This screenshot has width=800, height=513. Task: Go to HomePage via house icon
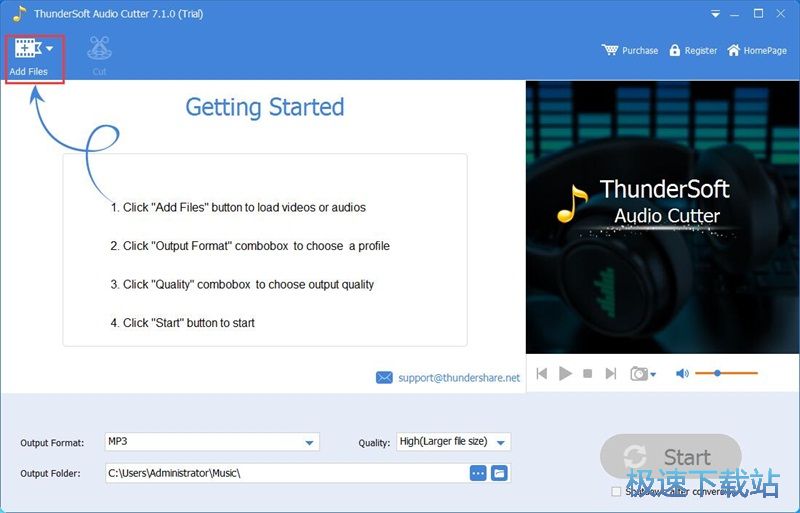pyautogui.click(x=734, y=50)
